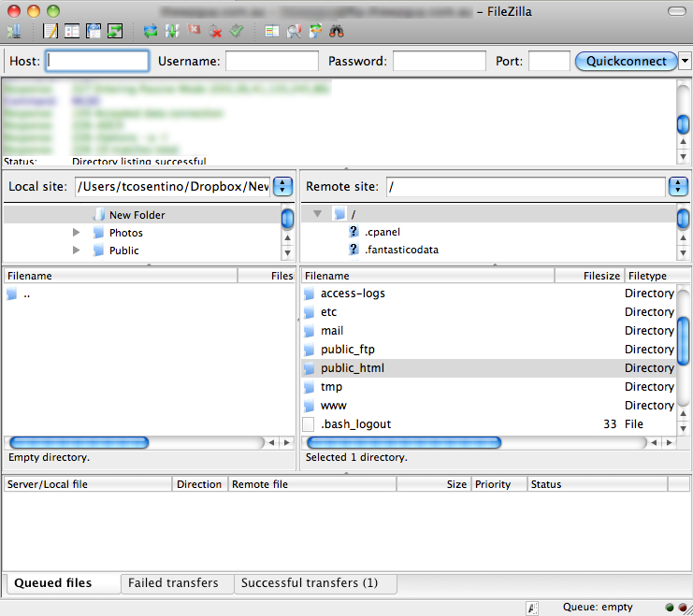Search remote files with the binoculars icon
This screenshot has width=693, height=616.
click(x=337, y=32)
